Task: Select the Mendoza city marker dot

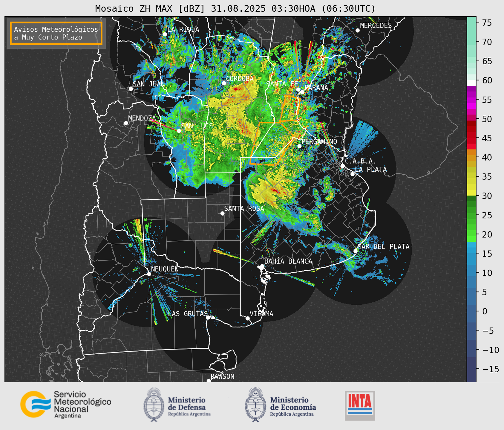Action: coord(126,123)
